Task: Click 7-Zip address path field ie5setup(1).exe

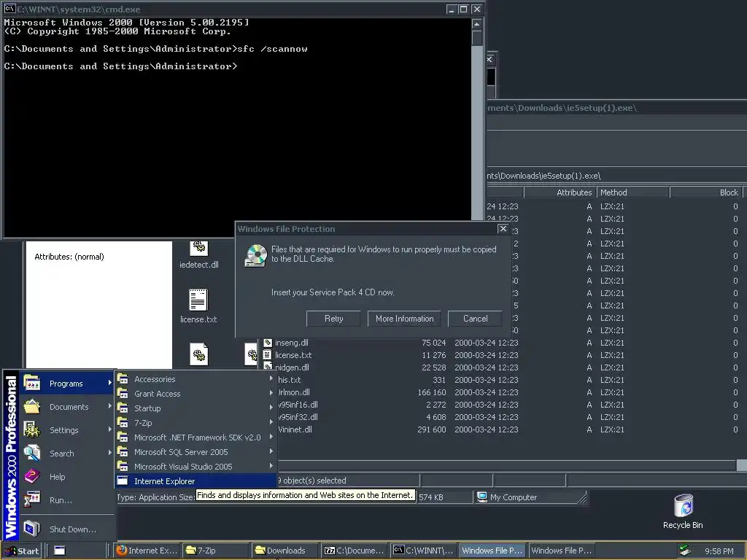Action: (x=616, y=176)
